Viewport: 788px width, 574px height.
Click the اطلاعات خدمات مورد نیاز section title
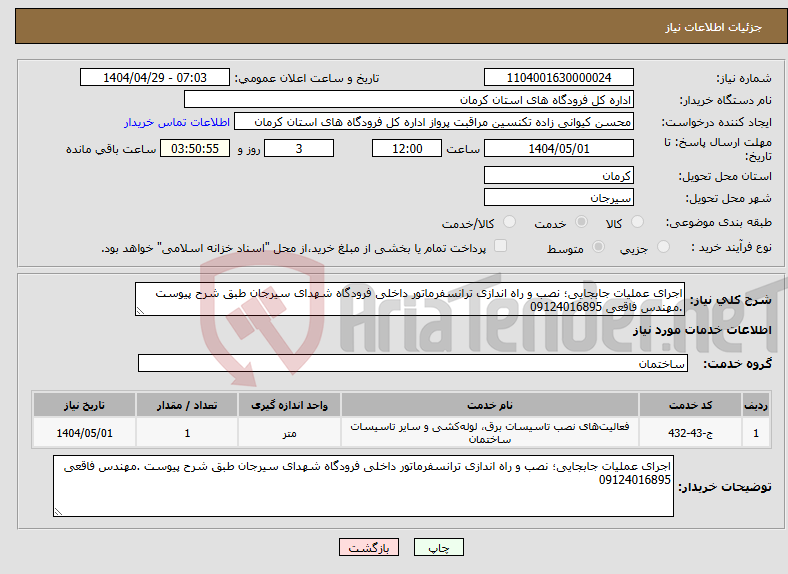tap(702, 330)
